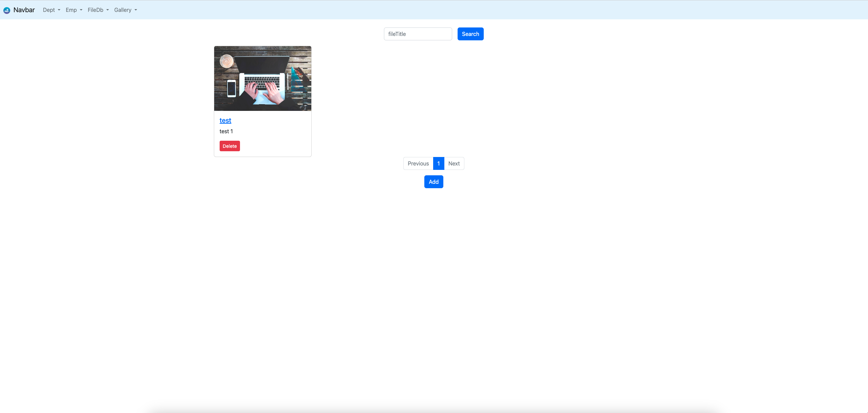
Task: Go to the Previous page
Action: 418,163
